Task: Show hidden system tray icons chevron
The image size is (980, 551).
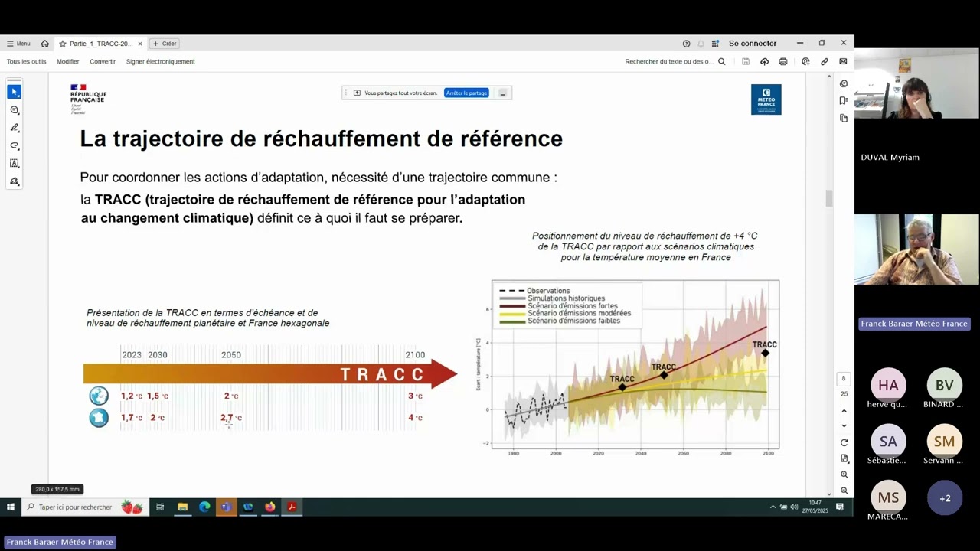Action: click(x=773, y=507)
